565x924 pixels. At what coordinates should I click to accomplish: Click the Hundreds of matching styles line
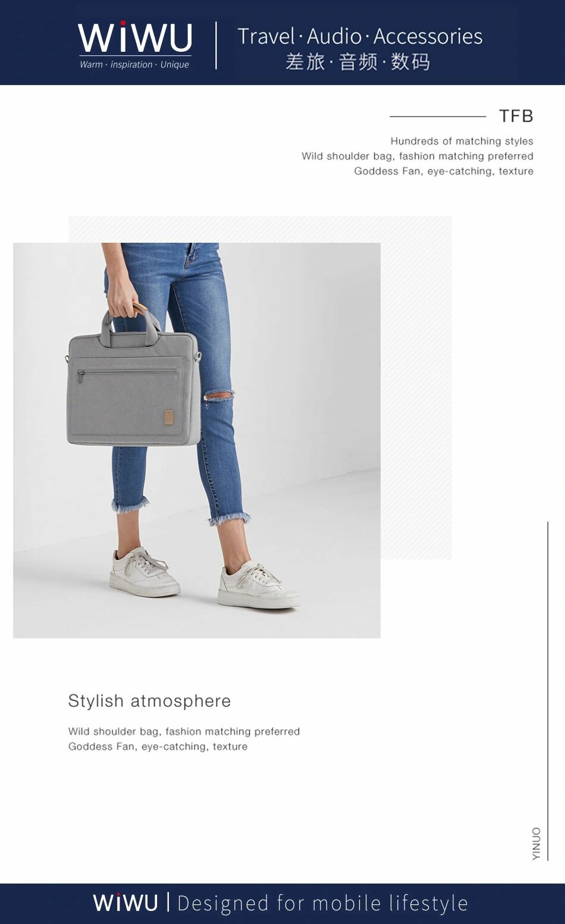point(462,141)
